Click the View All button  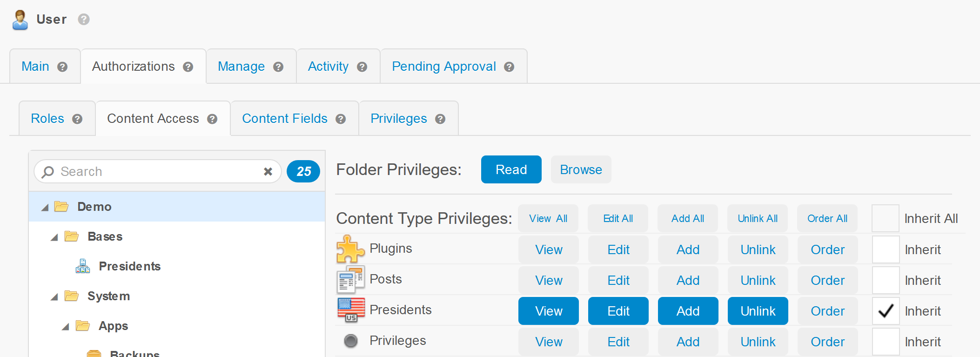pyautogui.click(x=548, y=218)
